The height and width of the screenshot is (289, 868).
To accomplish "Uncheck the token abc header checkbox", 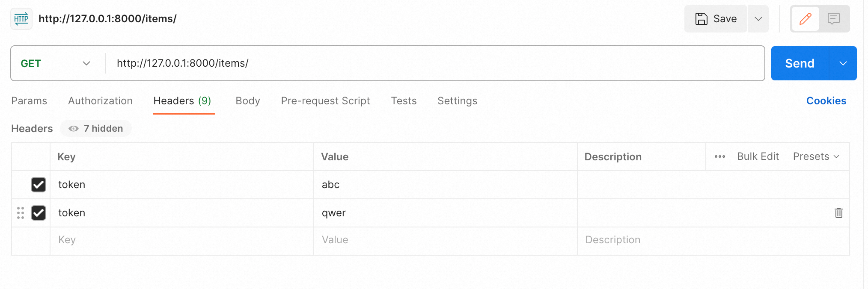I will coord(39,185).
